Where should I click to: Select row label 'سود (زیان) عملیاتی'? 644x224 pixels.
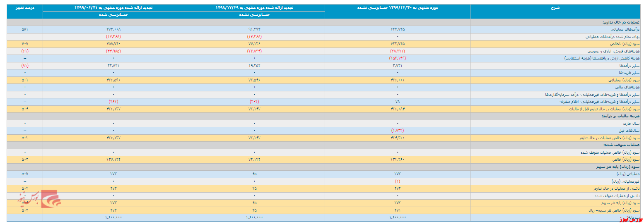click(x=624, y=80)
